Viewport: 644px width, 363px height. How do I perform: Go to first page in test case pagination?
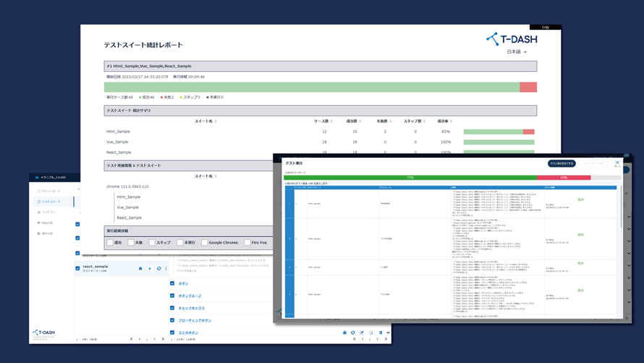[355, 339]
